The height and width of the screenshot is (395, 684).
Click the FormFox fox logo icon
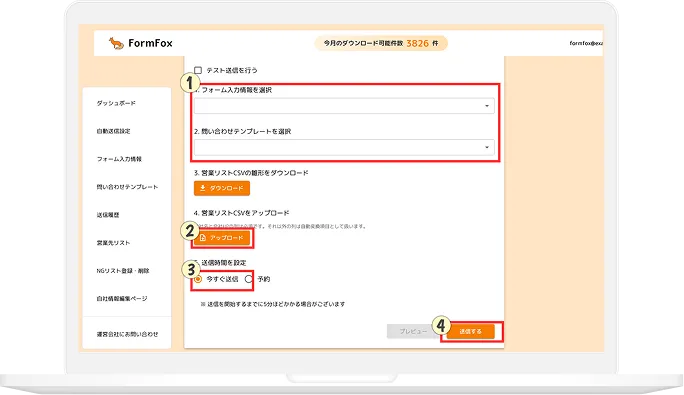coord(116,43)
